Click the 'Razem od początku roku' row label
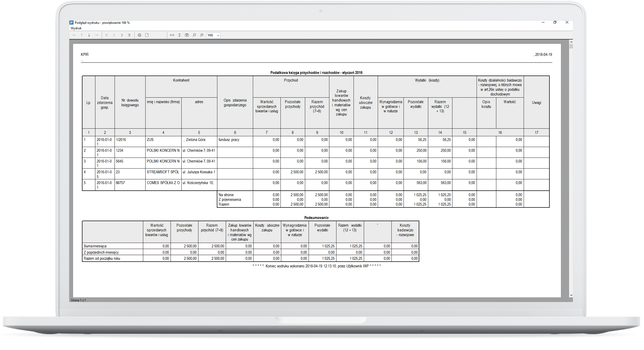Screen dimensions: 644x350 click(x=102, y=259)
